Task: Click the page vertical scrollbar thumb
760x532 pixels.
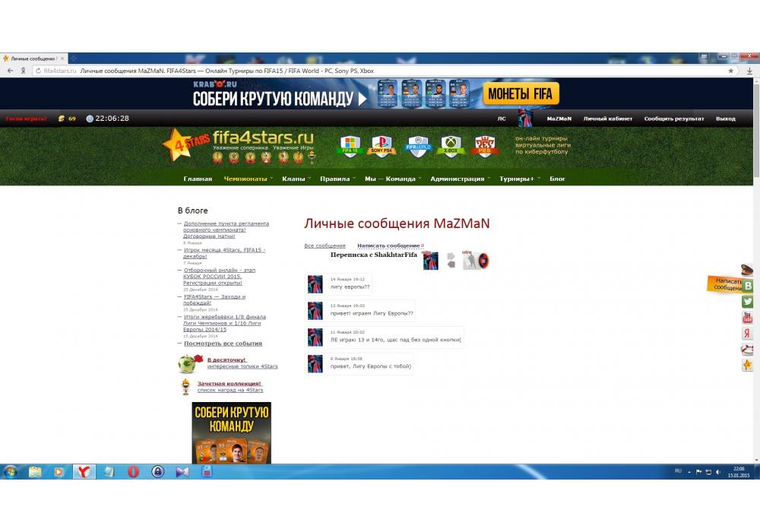Action: 756,131
